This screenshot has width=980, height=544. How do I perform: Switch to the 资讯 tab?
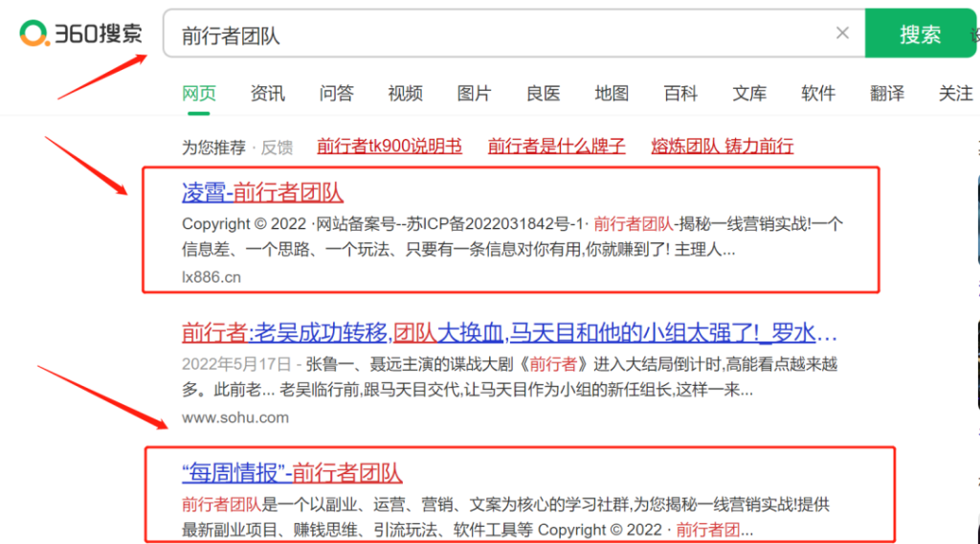click(x=268, y=93)
